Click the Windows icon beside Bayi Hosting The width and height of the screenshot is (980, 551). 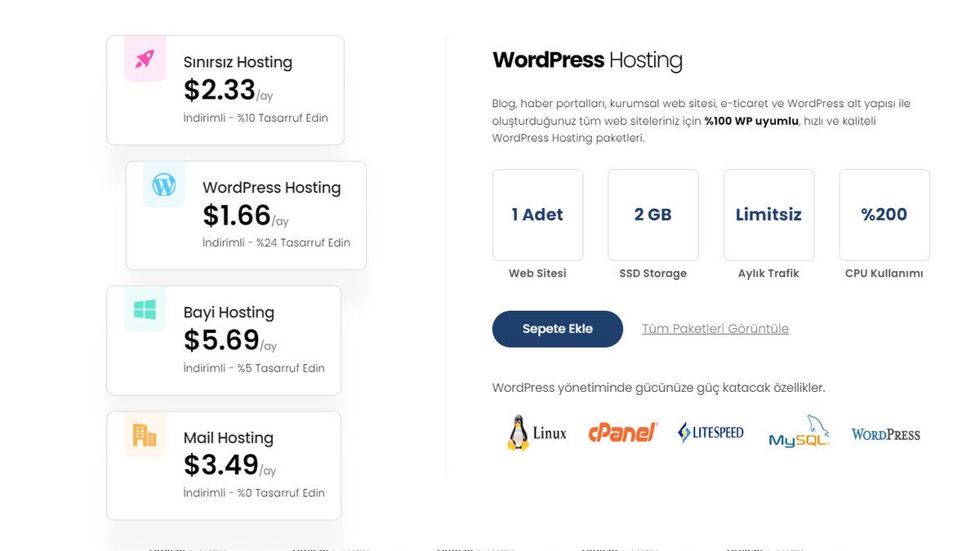[145, 309]
